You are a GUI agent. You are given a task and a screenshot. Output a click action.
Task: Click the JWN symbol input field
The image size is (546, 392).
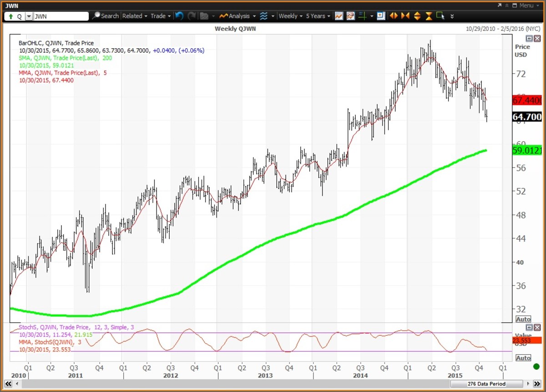(61, 16)
